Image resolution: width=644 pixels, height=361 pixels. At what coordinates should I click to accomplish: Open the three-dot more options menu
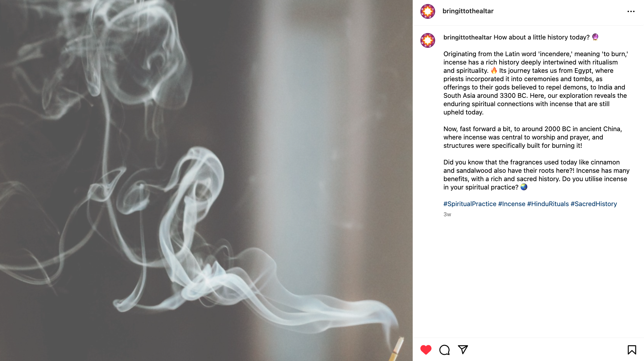point(631,11)
